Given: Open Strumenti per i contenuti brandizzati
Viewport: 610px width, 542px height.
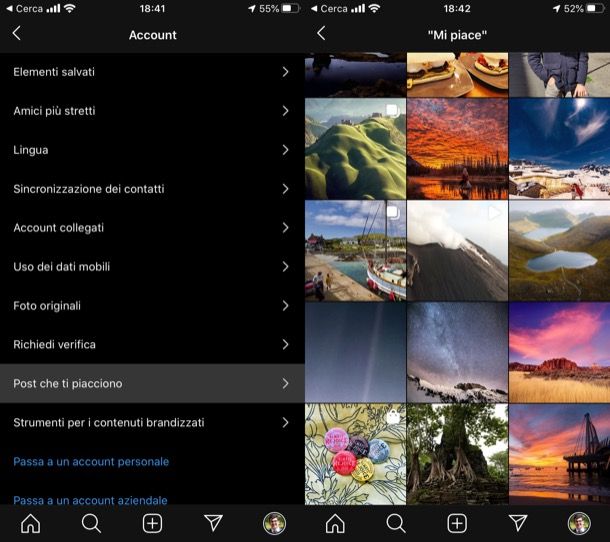Looking at the screenshot, I should [x=152, y=422].
